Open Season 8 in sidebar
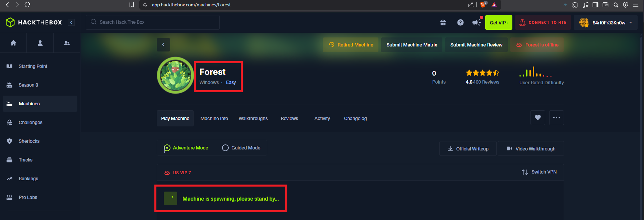The height and width of the screenshot is (220, 644). point(40,85)
